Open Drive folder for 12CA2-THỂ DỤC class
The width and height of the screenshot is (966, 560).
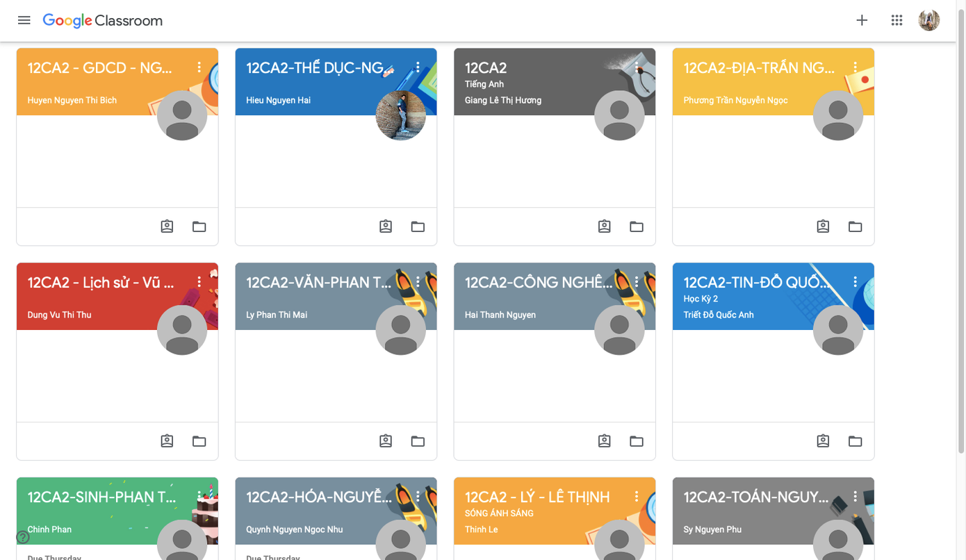click(x=418, y=227)
